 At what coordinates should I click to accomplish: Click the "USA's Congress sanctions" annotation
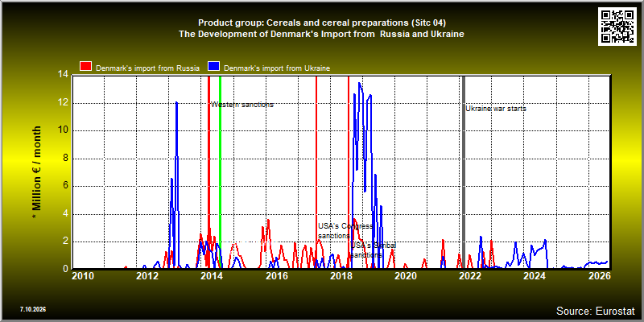click(x=345, y=231)
